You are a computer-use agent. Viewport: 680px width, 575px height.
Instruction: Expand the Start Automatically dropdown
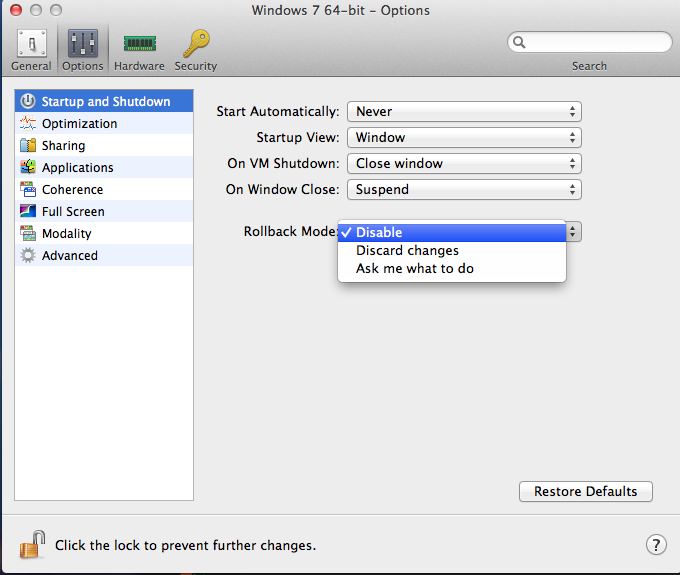click(x=464, y=111)
